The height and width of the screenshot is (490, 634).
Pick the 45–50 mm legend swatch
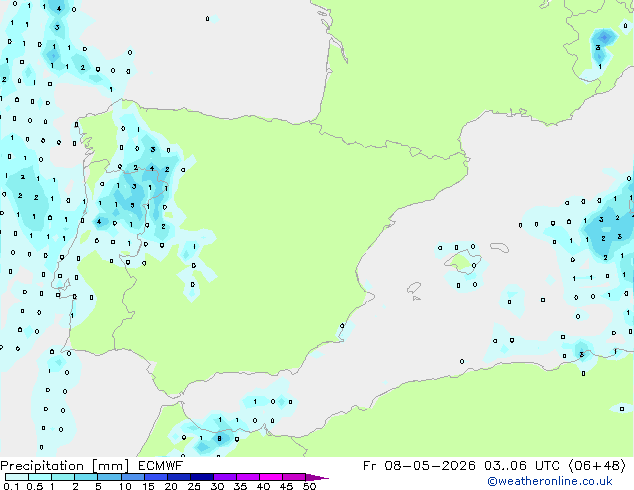point(294,477)
